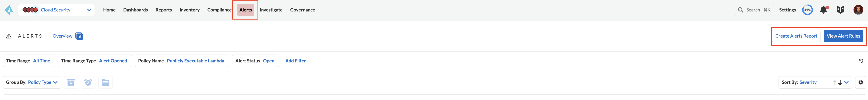Reset filters with the undo arrow

click(861, 61)
